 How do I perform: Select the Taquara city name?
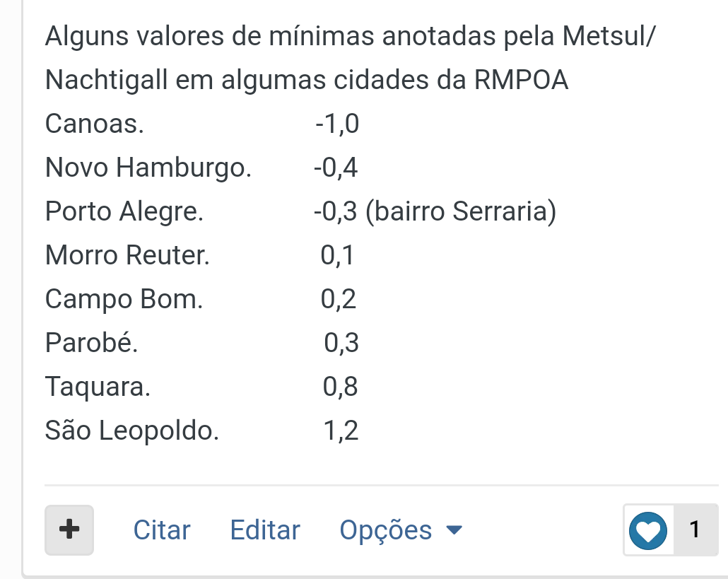(98, 386)
